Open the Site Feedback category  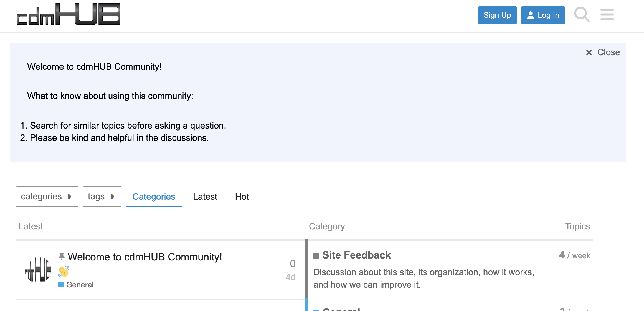coord(356,255)
